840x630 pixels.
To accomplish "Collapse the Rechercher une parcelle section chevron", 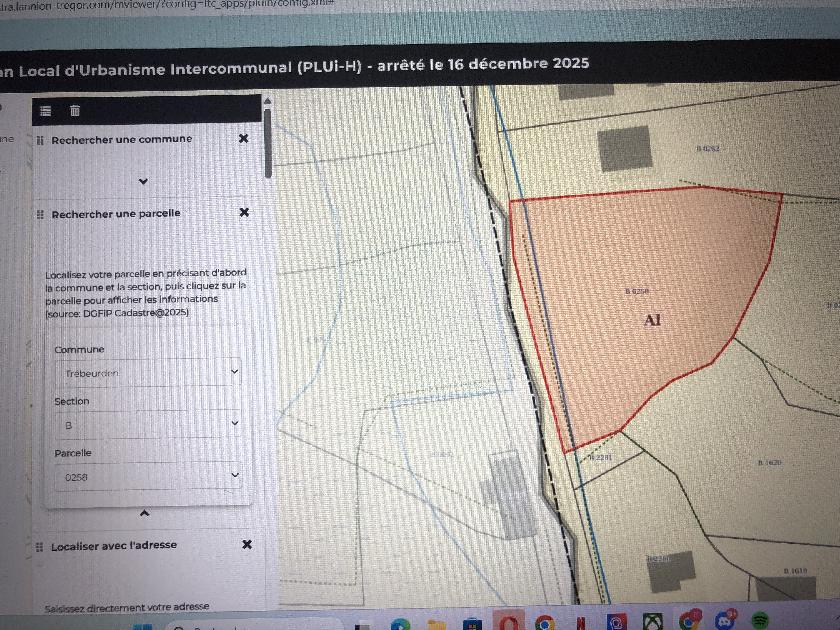I will (x=145, y=513).
